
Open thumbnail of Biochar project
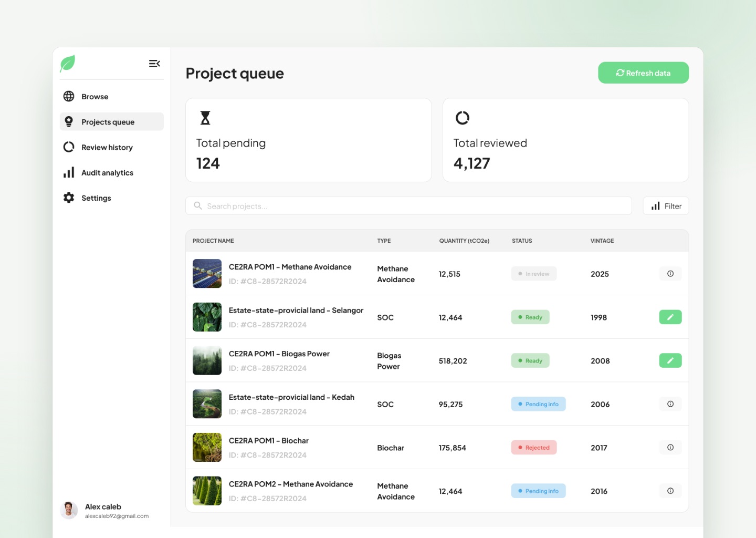click(x=207, y=448)
